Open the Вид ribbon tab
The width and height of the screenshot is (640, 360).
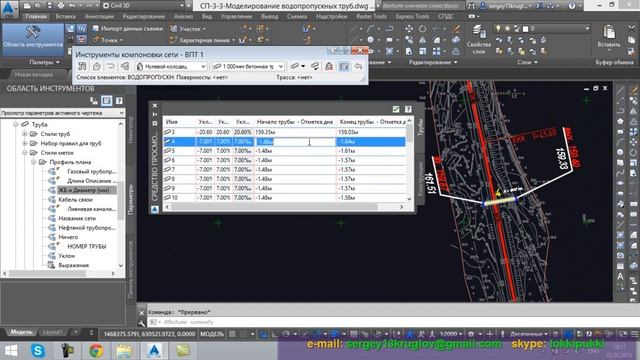pyautogui.click(x=207, y=16)
